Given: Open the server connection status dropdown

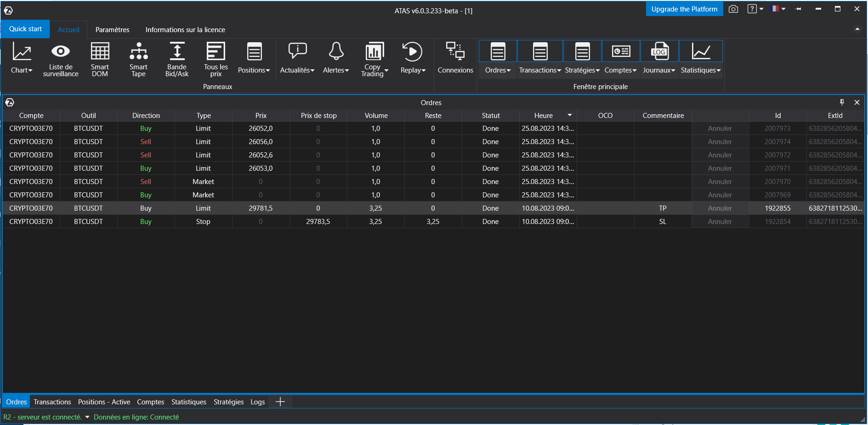Looking at the screenshot, I should coord(87,417).
